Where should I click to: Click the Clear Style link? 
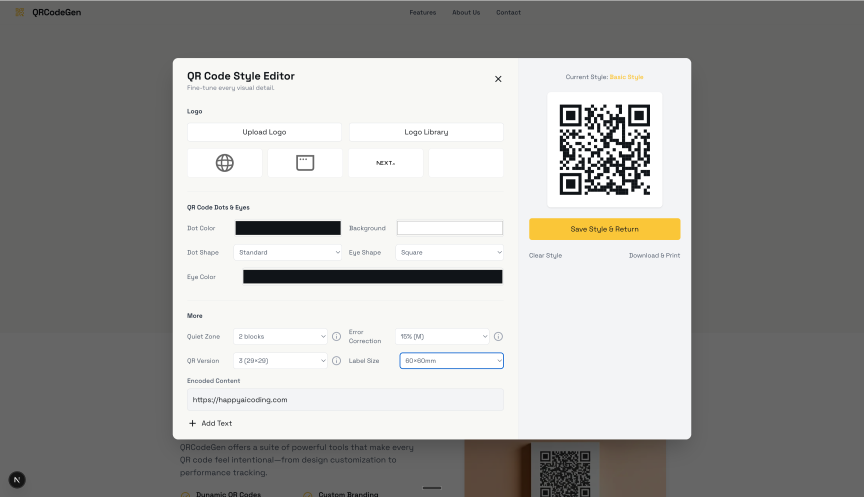pos(545,256)
